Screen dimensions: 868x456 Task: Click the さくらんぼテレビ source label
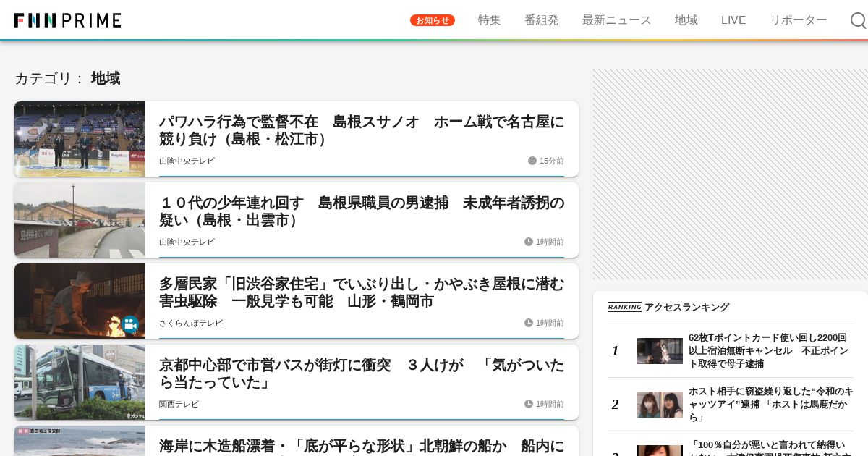click(191, 323)
